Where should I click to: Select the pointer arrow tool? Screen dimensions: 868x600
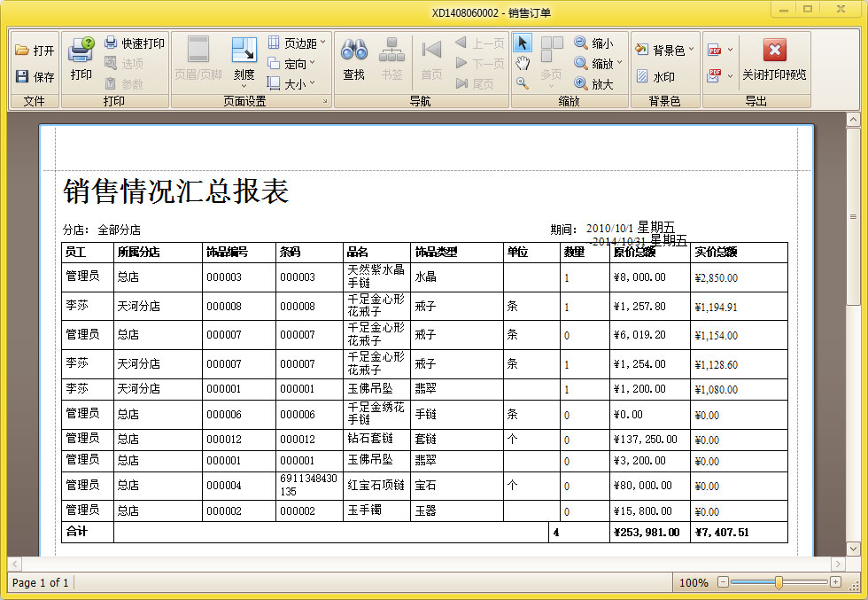tap(522, 43)
